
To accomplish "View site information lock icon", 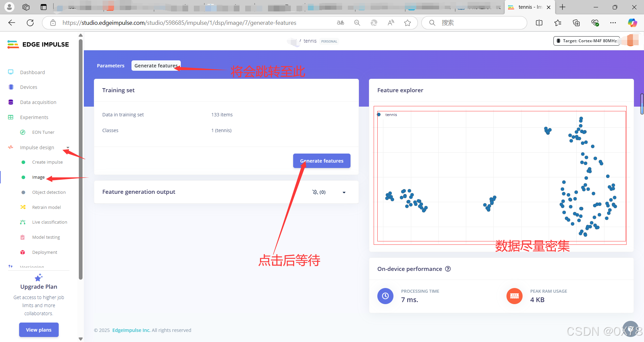I will [53, 23].
